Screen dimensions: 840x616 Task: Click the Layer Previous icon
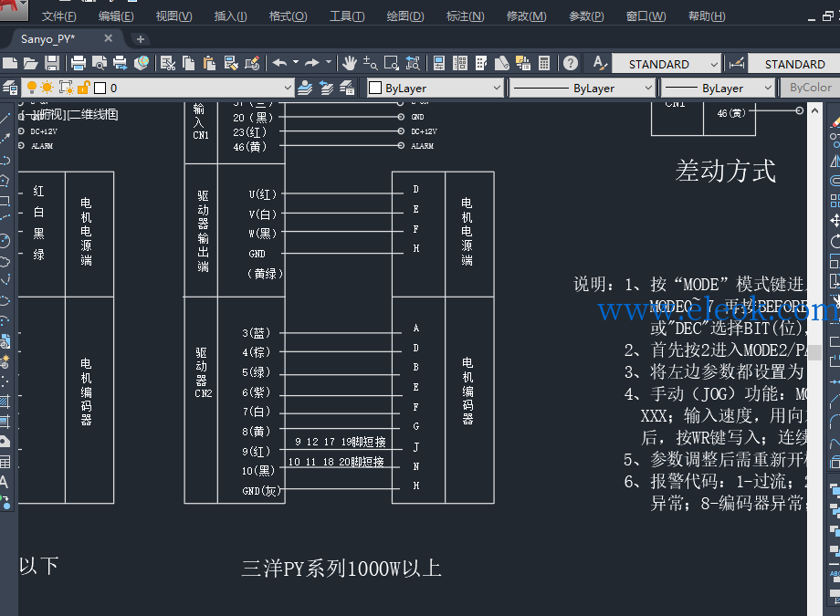(x=326, y=88)
